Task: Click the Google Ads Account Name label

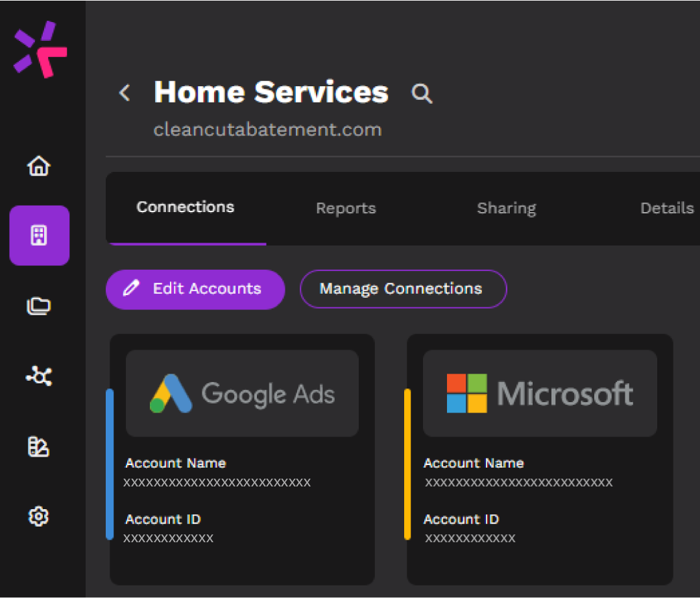Action: click(175, 463)
